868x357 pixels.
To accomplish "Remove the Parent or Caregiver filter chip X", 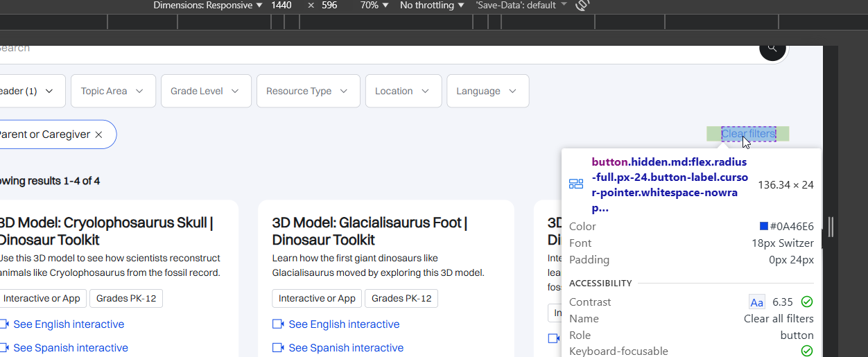I will 98,134.
